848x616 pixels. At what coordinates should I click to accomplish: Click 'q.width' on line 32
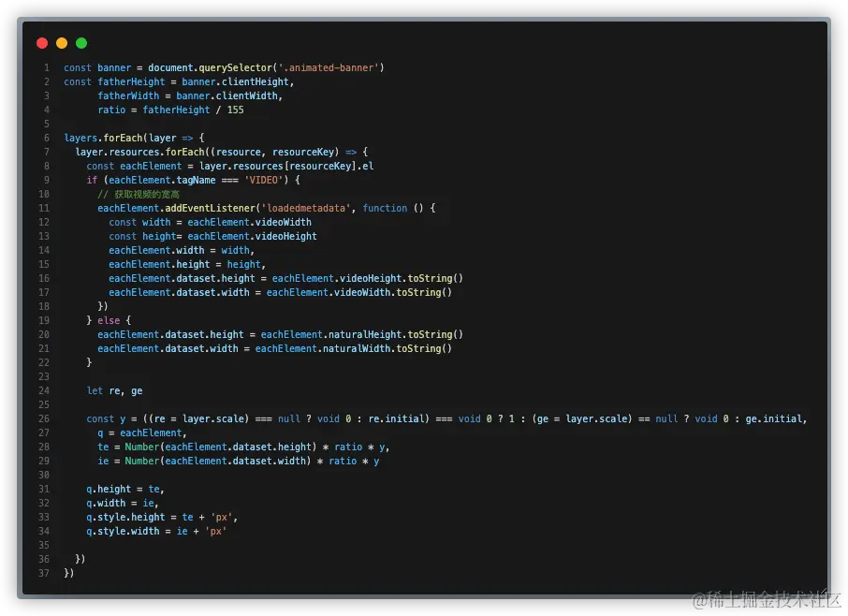106,503
